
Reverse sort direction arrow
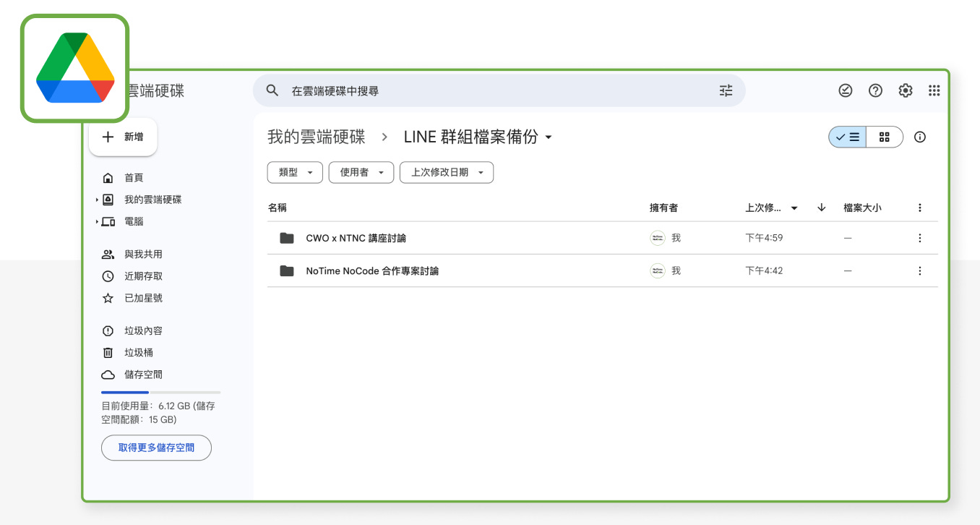click(x=821, y=208)
